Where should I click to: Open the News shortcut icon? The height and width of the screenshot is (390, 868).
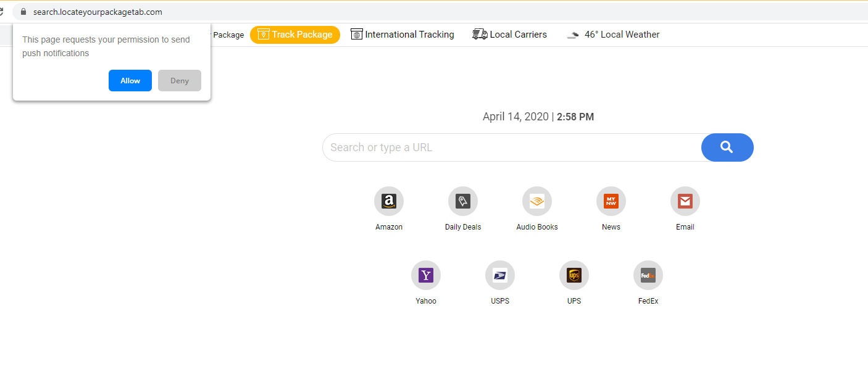(611, 201)
